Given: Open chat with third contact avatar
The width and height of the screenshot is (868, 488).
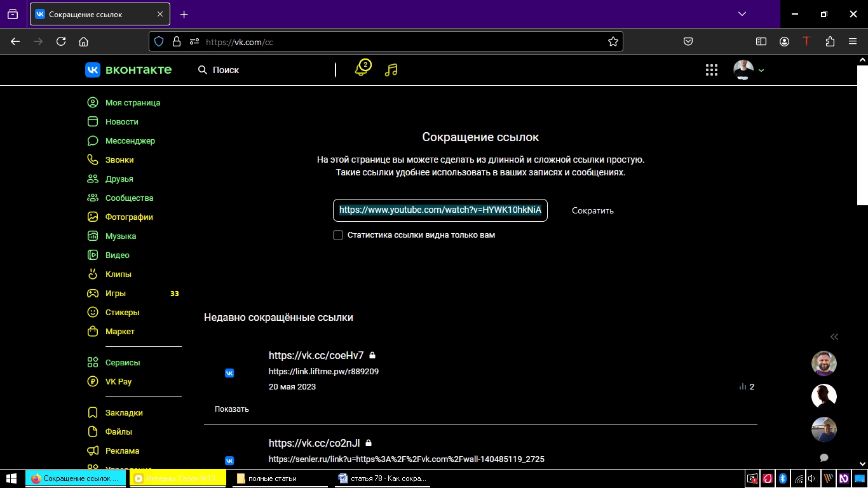Looking at the screenshot, I should point(824,430).
